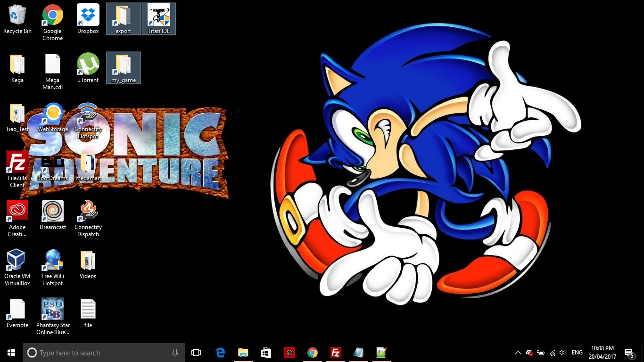Open the Windows Store taskbar icon

click(x=266, y=353)
